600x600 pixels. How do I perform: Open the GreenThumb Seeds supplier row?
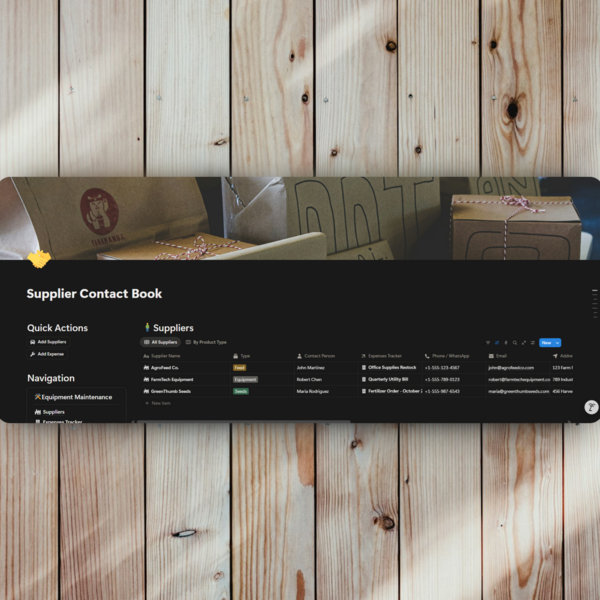[171, 391]
